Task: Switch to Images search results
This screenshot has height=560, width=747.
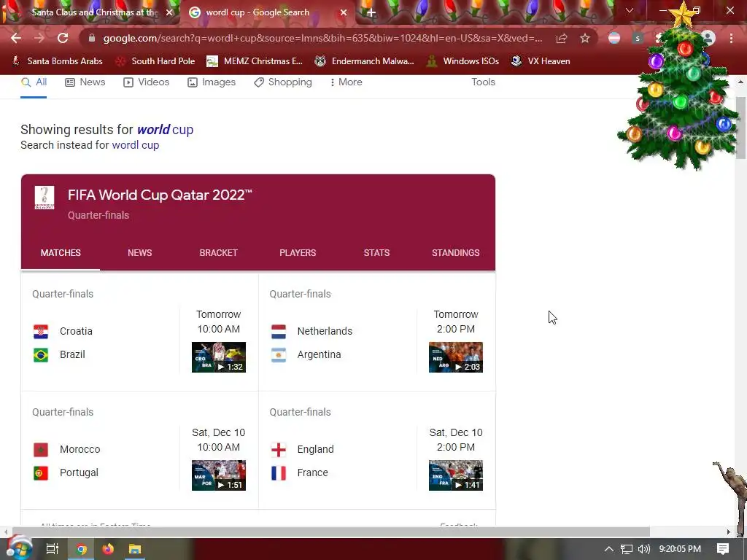Action: point(212,82)
